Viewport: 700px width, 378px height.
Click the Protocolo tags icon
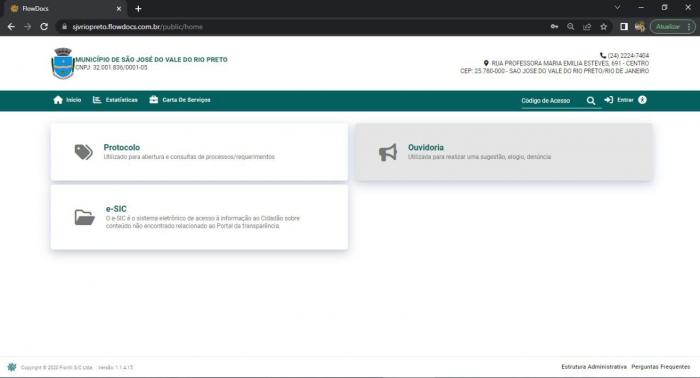point(83,152)
